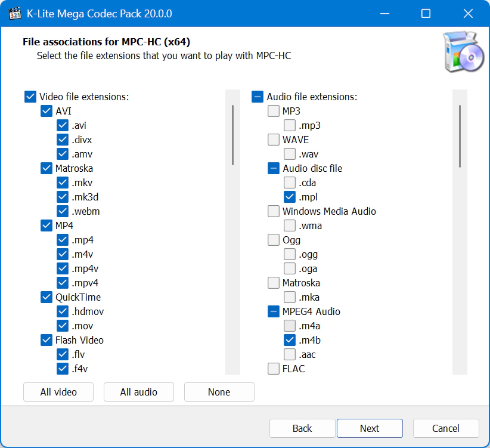Click the audio extensions list scrollbar thumb

[x=460, y=136]
